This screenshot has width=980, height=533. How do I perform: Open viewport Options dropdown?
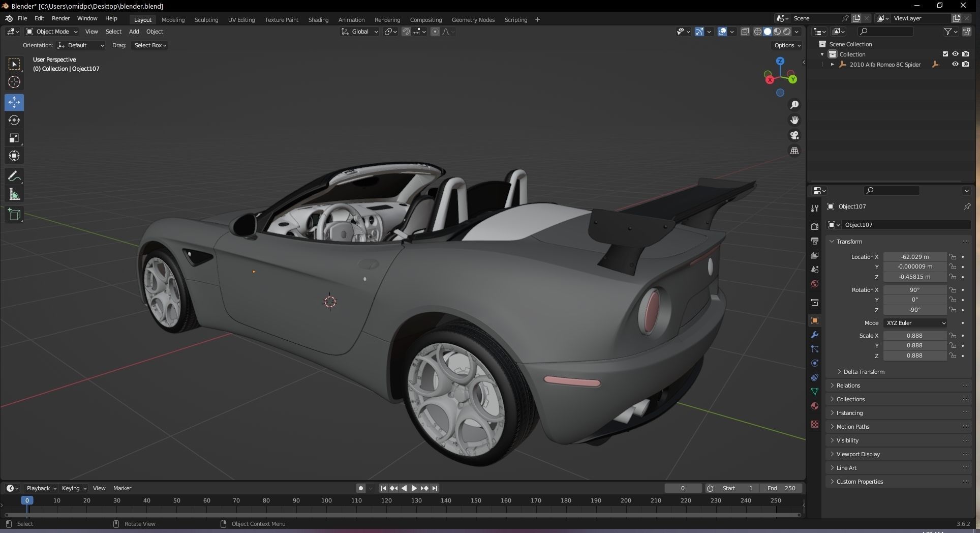click(787, 45)
